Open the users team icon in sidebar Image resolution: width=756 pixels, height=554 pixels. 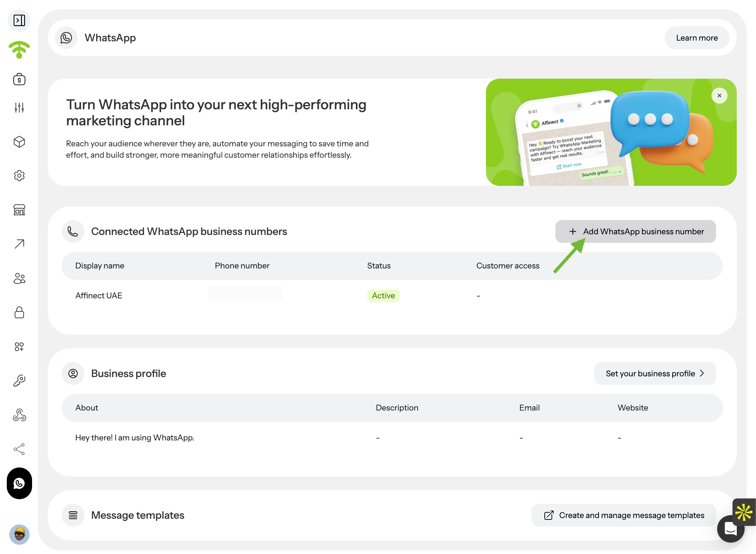(19, 278)
